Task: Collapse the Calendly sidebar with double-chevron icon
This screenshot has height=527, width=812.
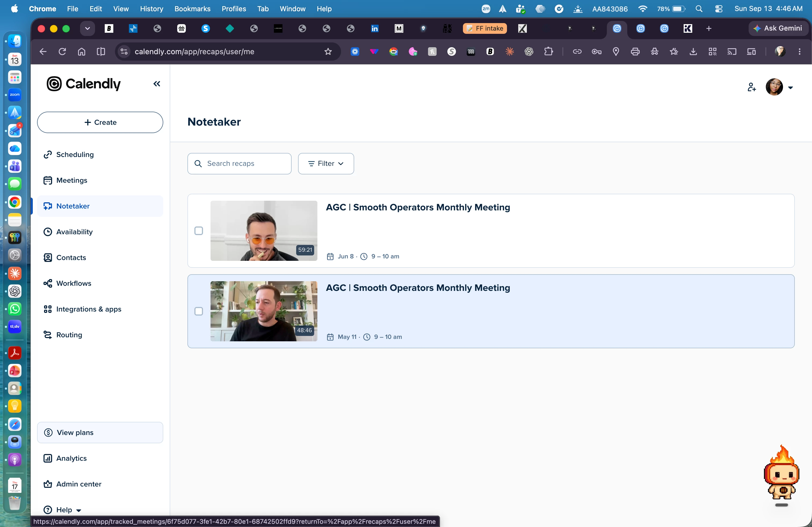Action: pos(157,84)
